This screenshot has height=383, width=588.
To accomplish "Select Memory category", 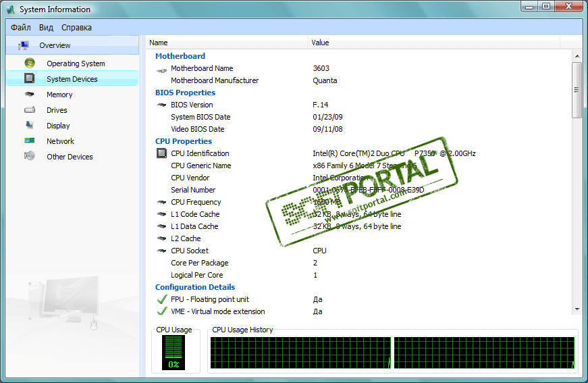I will click(x=72, y=95).
